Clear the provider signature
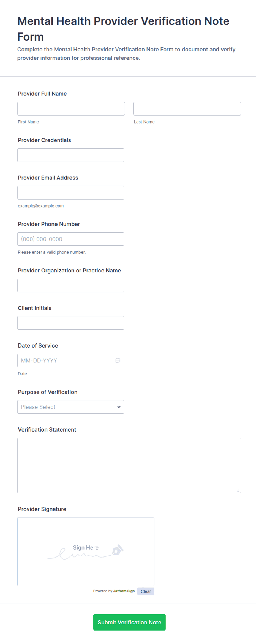Screen dimensions: 256x644 click(x=146, y=591)
